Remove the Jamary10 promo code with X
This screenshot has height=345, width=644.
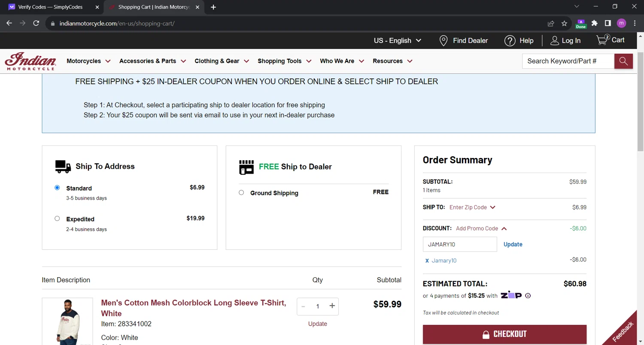coord(427,261)
